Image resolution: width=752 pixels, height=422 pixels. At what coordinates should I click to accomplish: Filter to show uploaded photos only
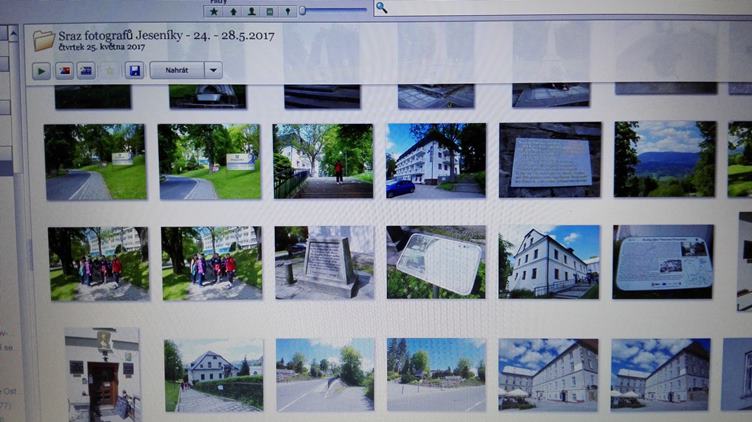233,11
